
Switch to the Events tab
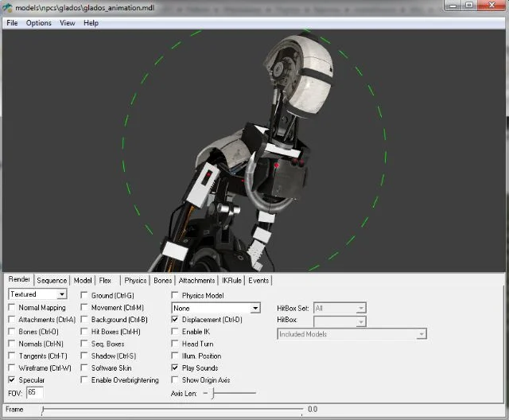point(258,281)
